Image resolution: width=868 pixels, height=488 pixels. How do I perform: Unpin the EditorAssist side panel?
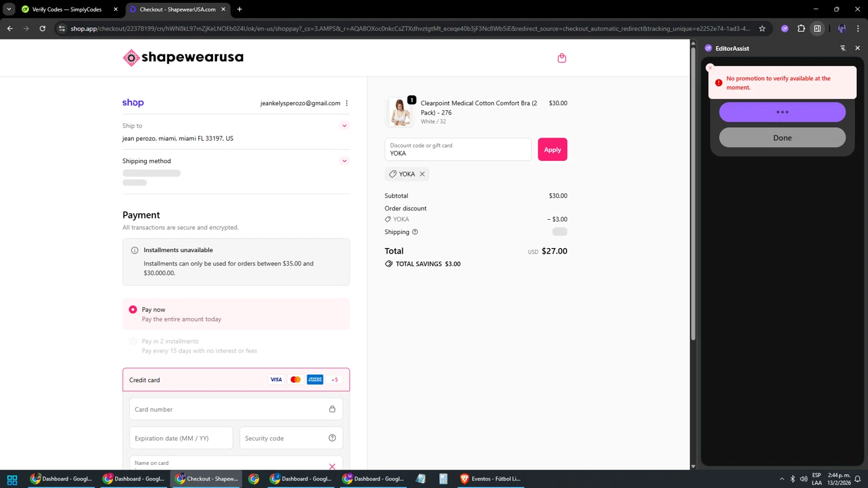tap(843, 48)
